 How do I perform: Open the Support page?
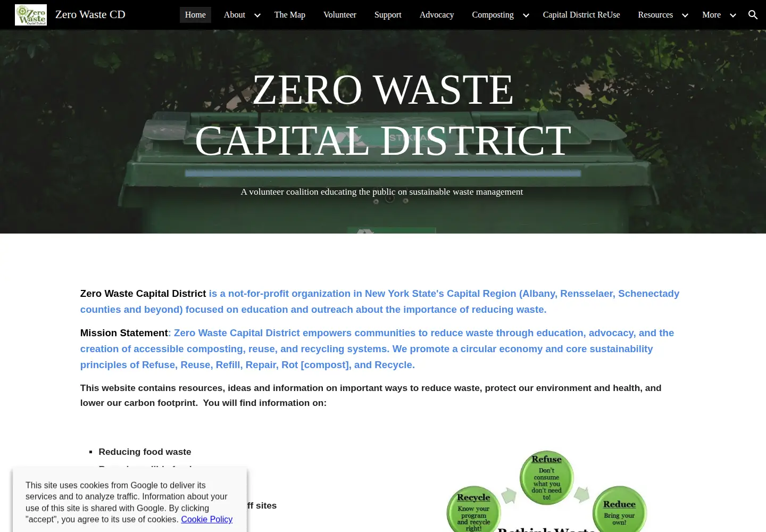(x=388, y=15)
